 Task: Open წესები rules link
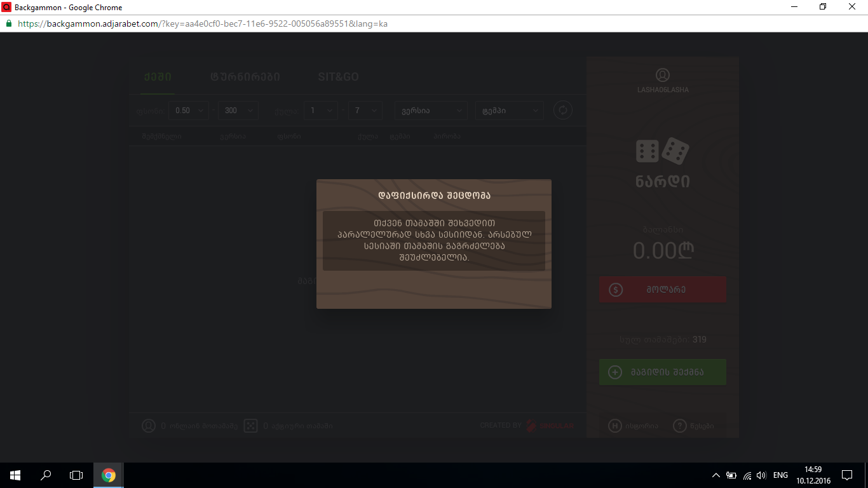click(x=693, y=426)
